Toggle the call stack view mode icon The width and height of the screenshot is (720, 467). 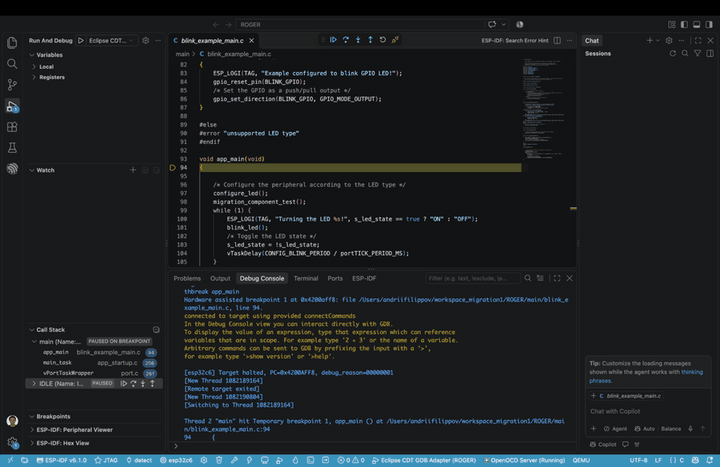point(156,330)
